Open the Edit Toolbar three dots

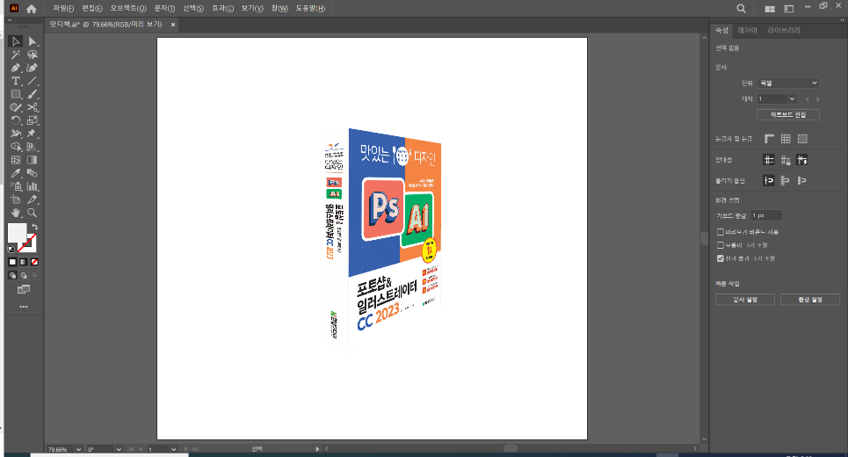(x=23, y=307)
